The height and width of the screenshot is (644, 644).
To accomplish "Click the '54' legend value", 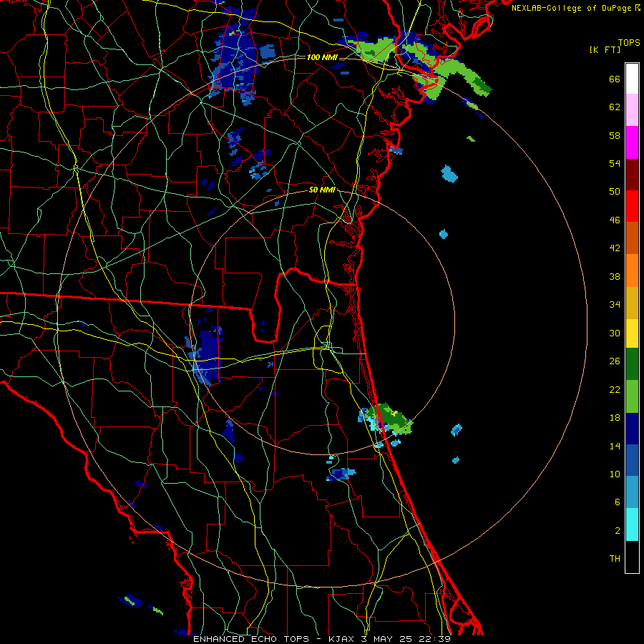I will 615,163.
